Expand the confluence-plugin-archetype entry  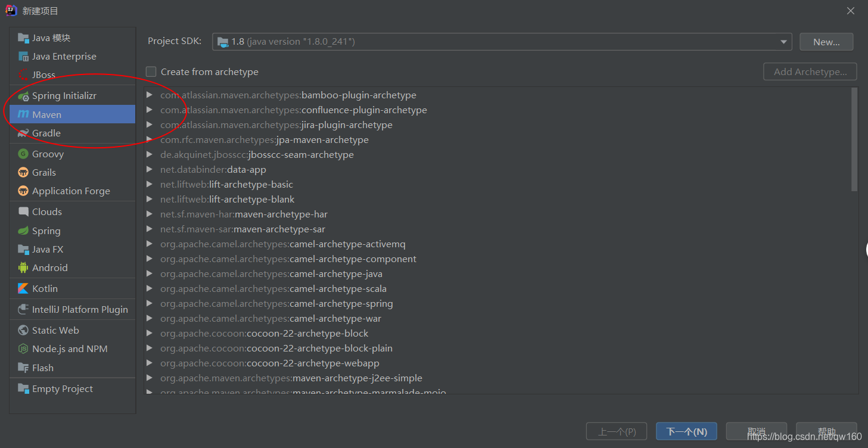click(150, 110)
